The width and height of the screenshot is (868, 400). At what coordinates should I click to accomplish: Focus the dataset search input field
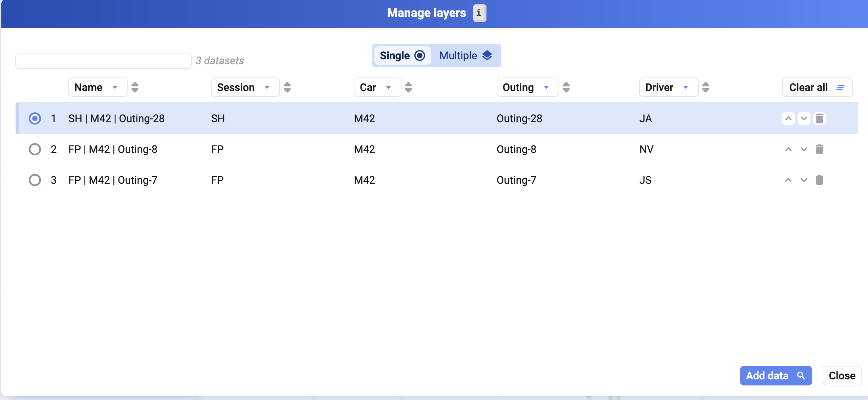click(103, 61)
